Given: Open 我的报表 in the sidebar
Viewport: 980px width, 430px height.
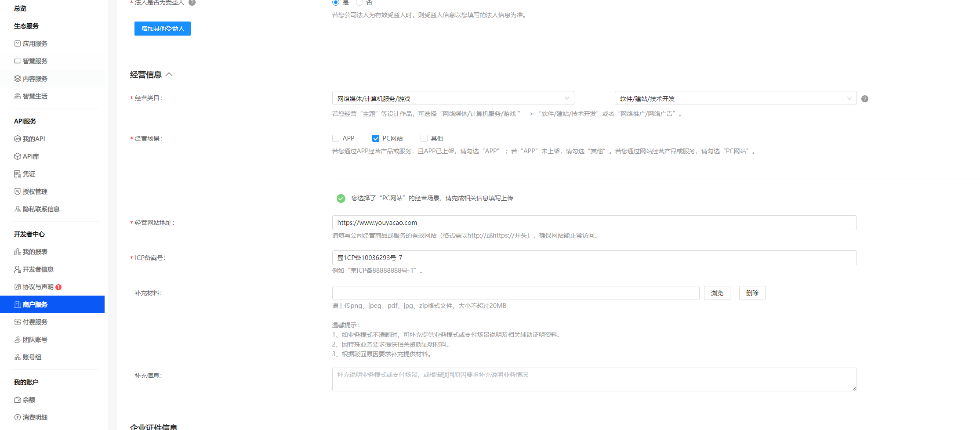Looking at the screenshot, I should point(52,252).
